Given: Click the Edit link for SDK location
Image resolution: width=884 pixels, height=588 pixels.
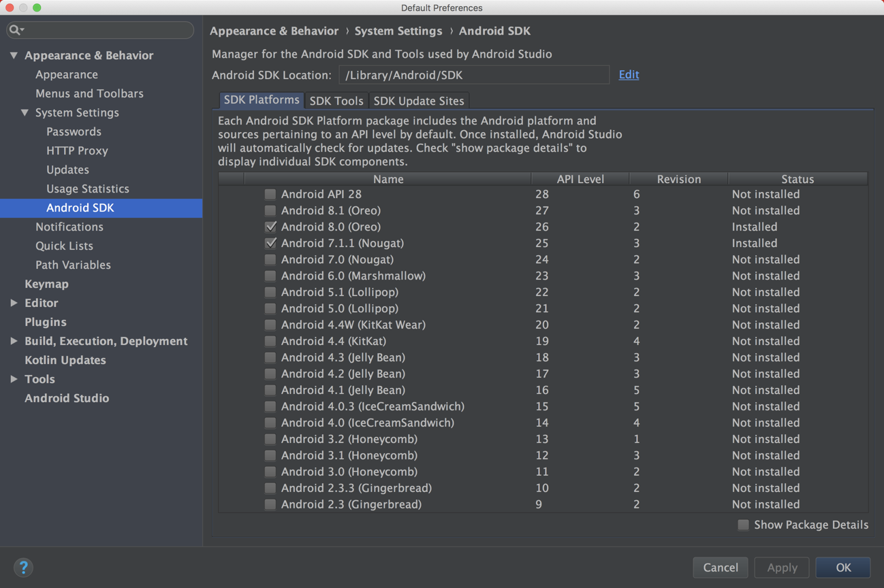Looking at the screenshot, I should (629, 74).
